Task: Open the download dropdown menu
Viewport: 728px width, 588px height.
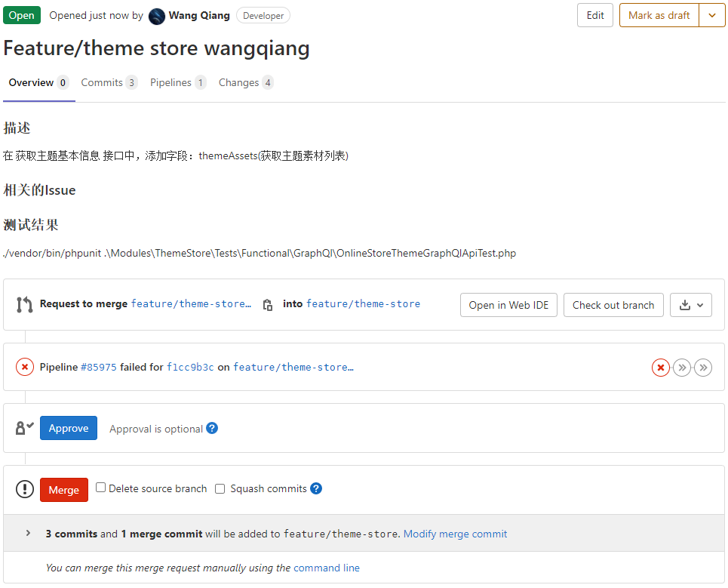Action: (x=691, y=305)
